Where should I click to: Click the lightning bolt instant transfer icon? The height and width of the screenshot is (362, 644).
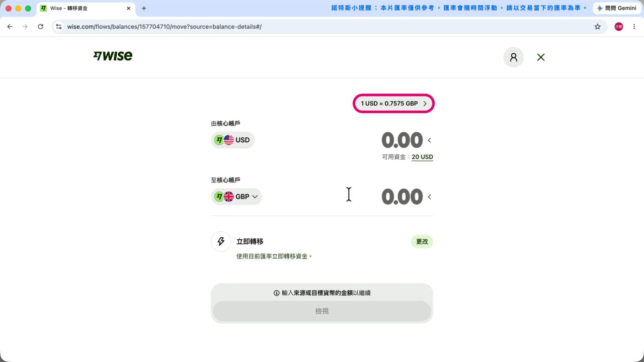[x=221, y=242]
